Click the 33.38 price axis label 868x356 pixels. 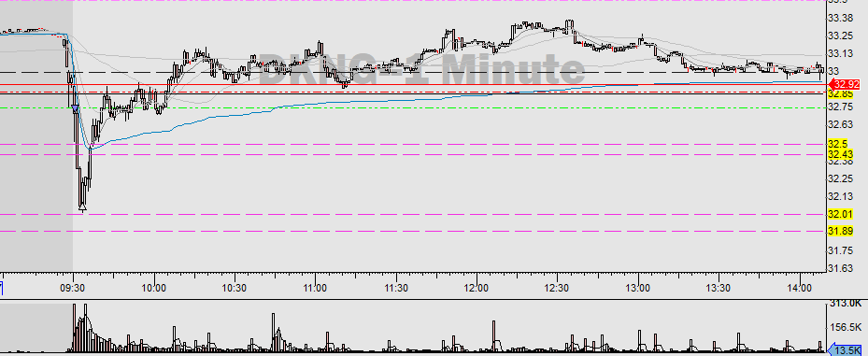tap(839, 19)
